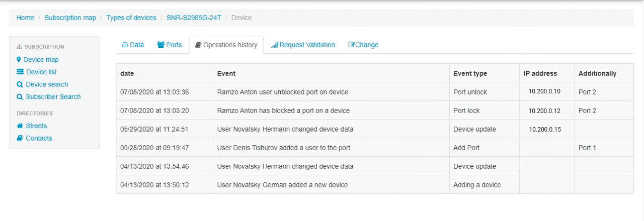Open the Request Validation tab
The height and width of the screenshot is (221, 644).
pos(303,45)
